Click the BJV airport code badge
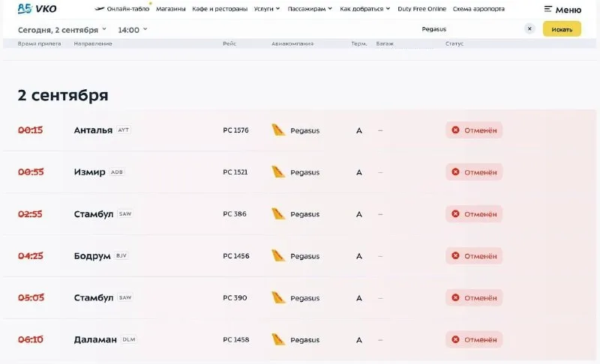This screenshot has width=600, height=364. coord(121,255)
